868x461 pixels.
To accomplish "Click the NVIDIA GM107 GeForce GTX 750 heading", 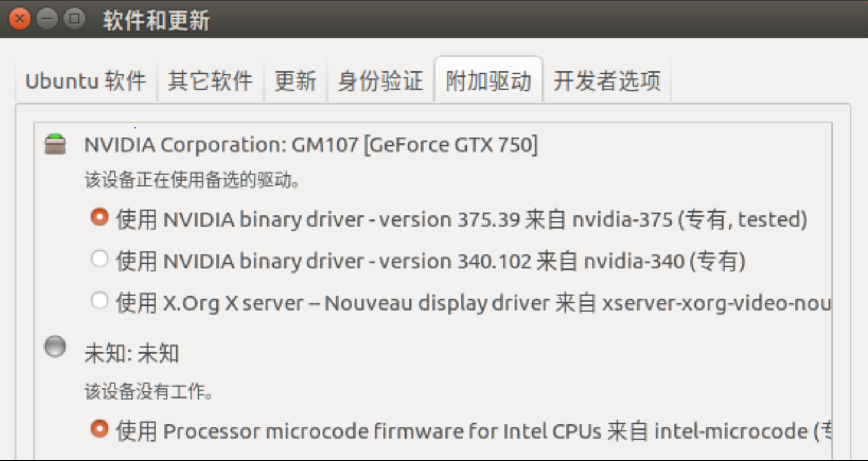I will pos(311,145).
